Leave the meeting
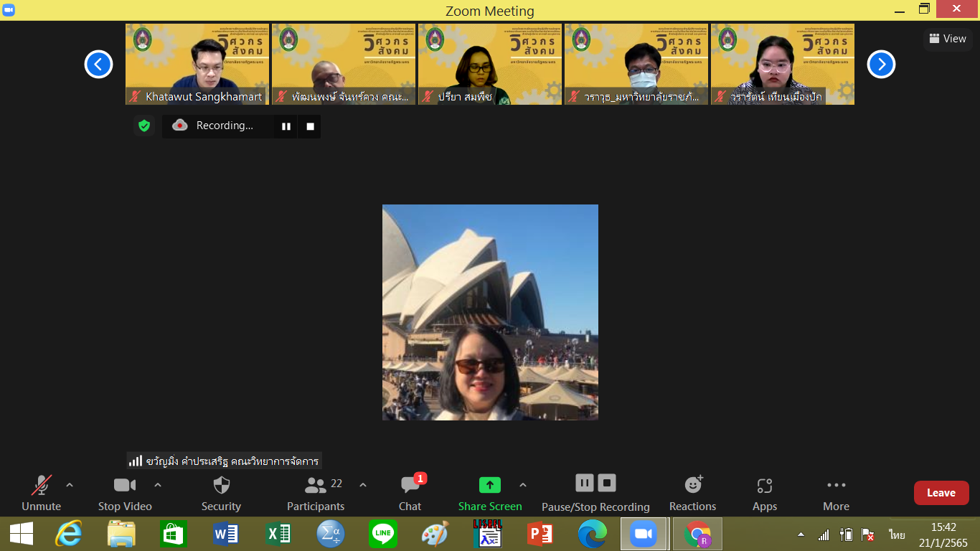This screenshot has width=980, height=551. tap(941, 493)
